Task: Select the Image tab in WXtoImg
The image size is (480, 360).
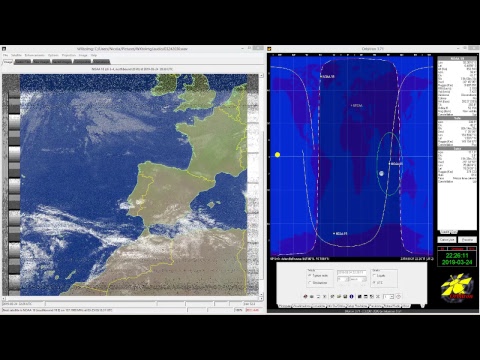Action: click(8, 62)
